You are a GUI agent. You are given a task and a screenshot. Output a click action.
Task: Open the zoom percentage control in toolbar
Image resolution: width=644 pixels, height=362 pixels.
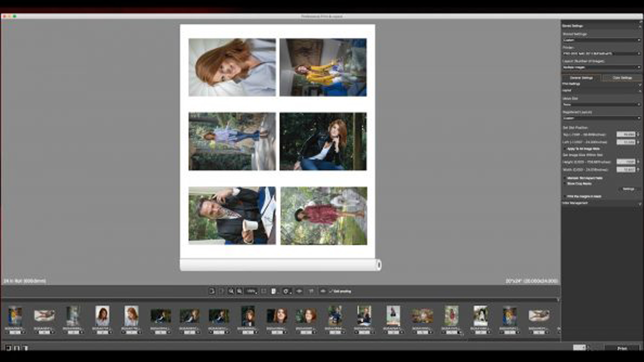click(252, 291)
